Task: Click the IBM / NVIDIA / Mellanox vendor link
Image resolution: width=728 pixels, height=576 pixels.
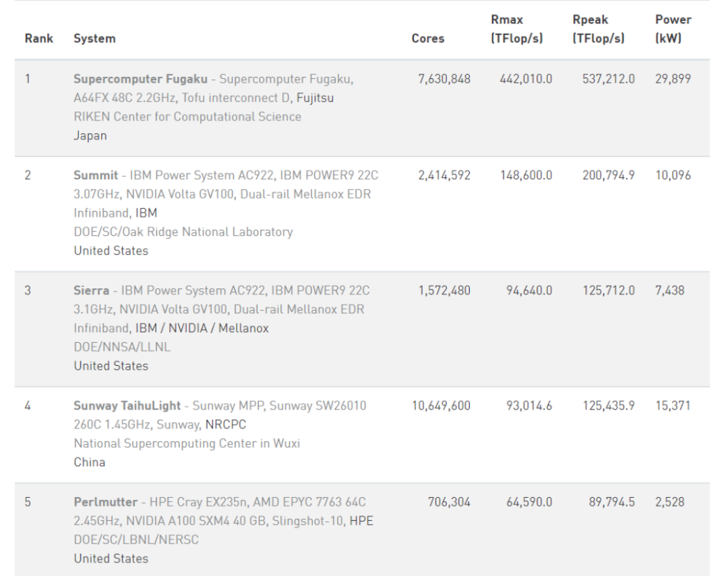Action: pos(202,328)
